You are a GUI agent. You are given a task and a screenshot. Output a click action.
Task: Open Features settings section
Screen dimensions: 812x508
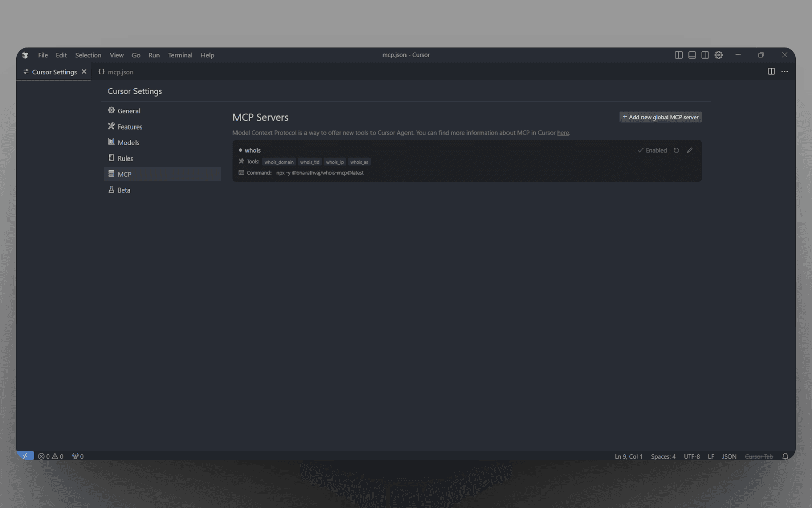pos(162,126)
